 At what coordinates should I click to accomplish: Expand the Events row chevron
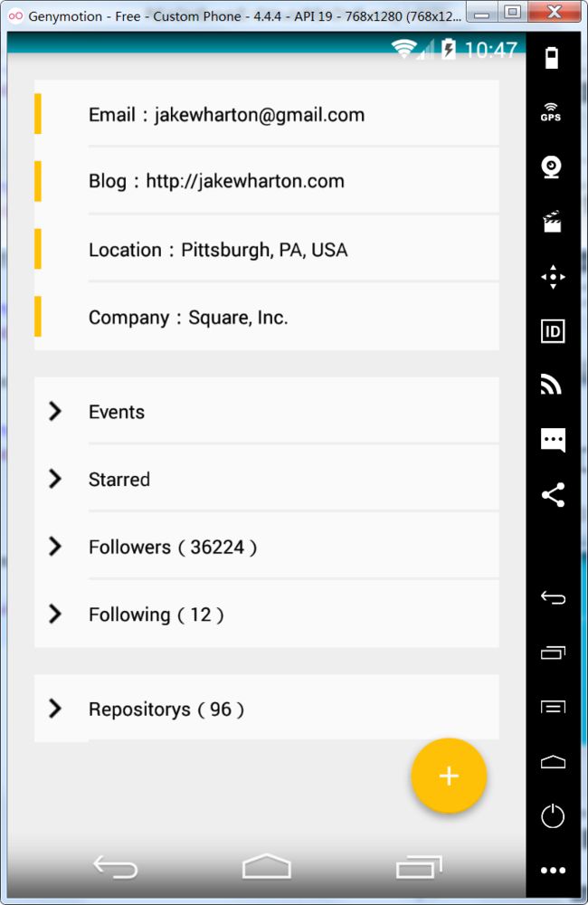[55, 411]
